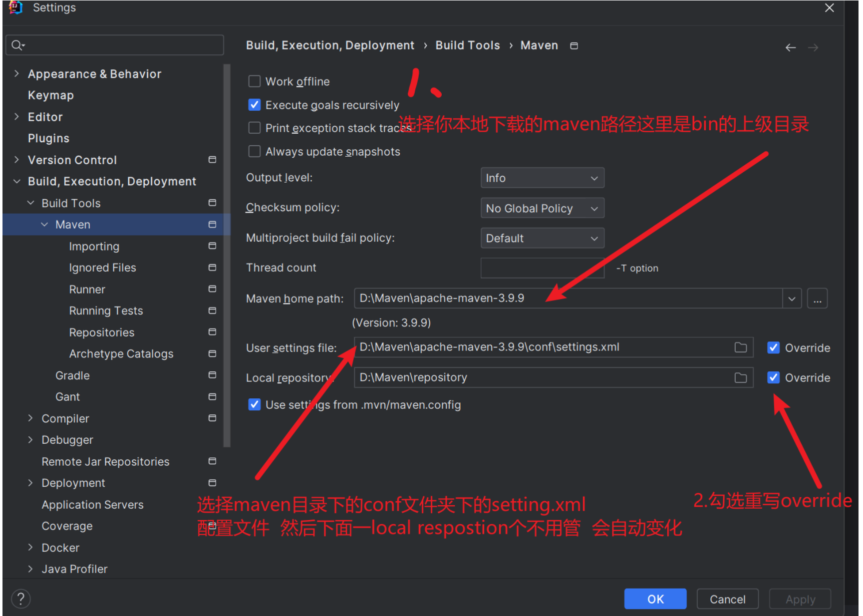Click the Apply button
The width and height of the screenshot is (863, 616).
click(800, 599)
